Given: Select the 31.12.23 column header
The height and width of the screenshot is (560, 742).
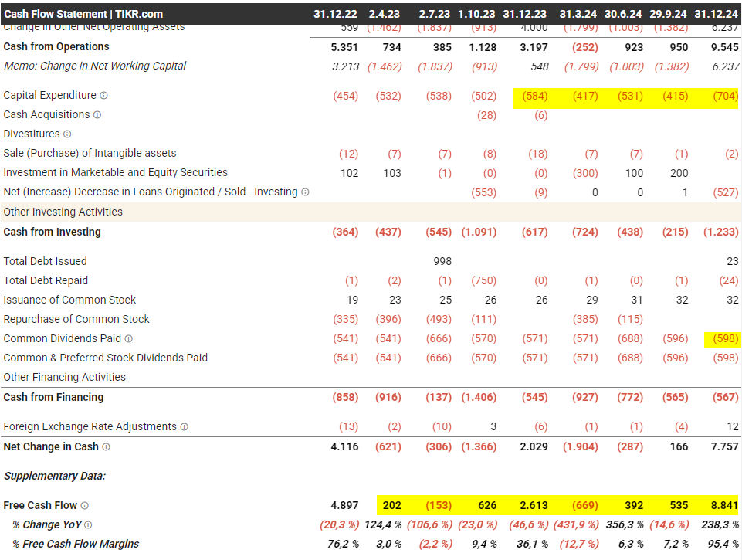Looking at the screenshot, I should [525, 14].
